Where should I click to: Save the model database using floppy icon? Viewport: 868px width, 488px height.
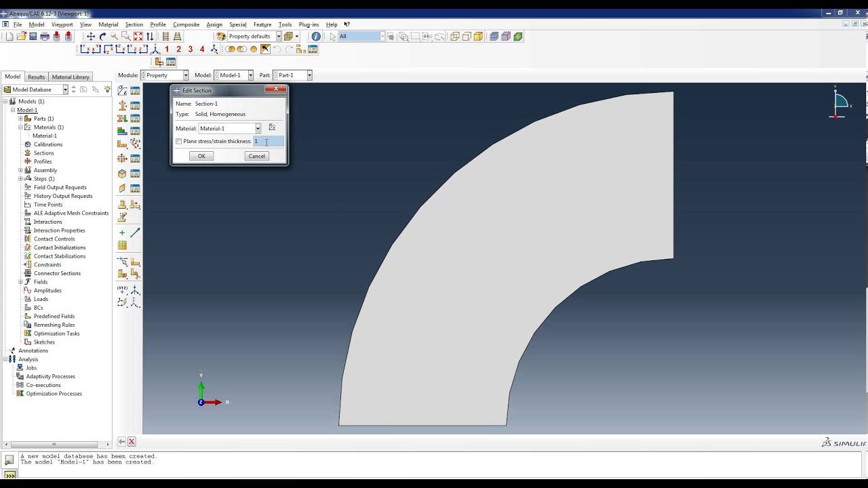[x=33, y=37]
